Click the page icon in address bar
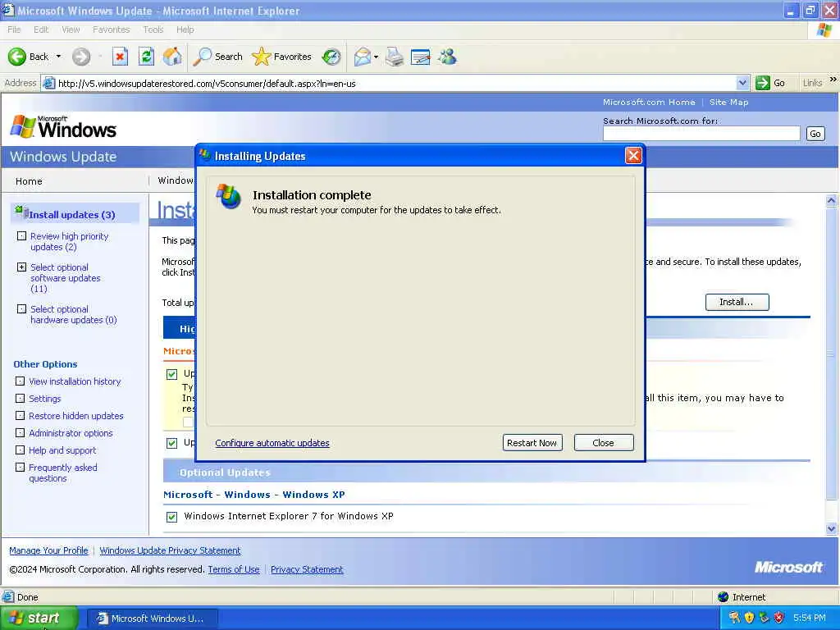This screenshot has height=630, width=840. [48, 83]
